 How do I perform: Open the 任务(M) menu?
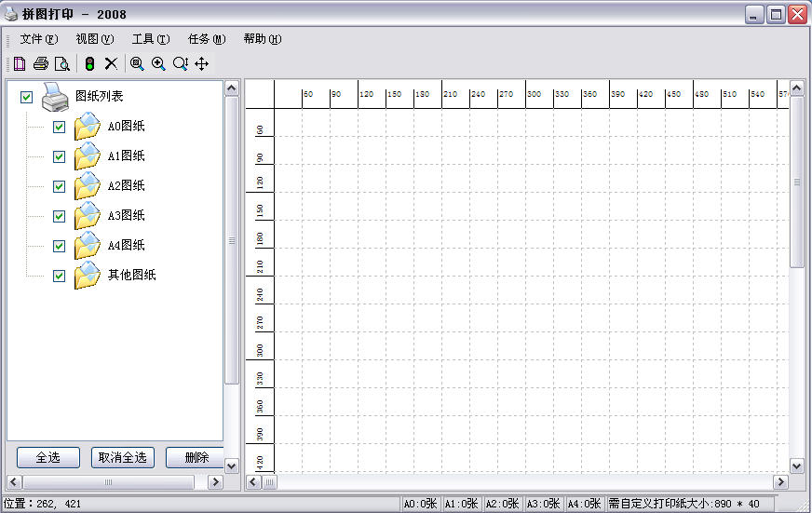207,39
